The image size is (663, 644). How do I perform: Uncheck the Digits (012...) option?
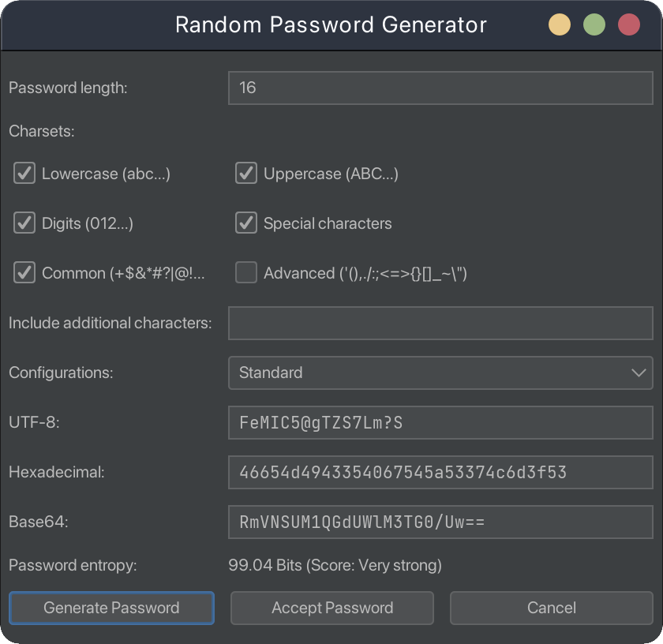25,223
